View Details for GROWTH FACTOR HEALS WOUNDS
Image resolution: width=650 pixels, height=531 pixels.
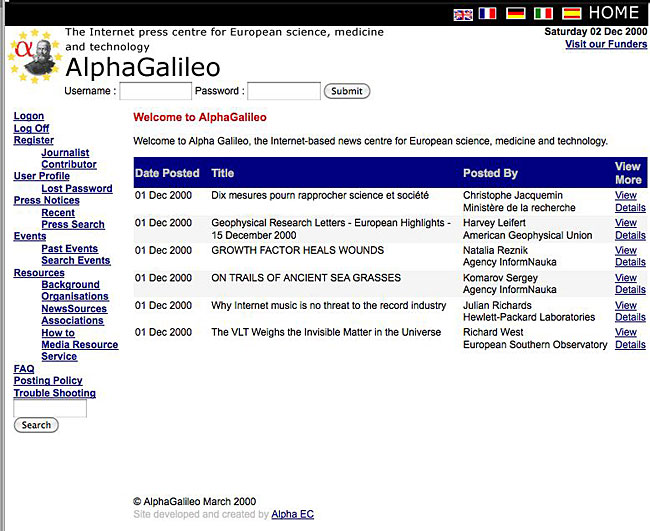[x=630, y=256]
